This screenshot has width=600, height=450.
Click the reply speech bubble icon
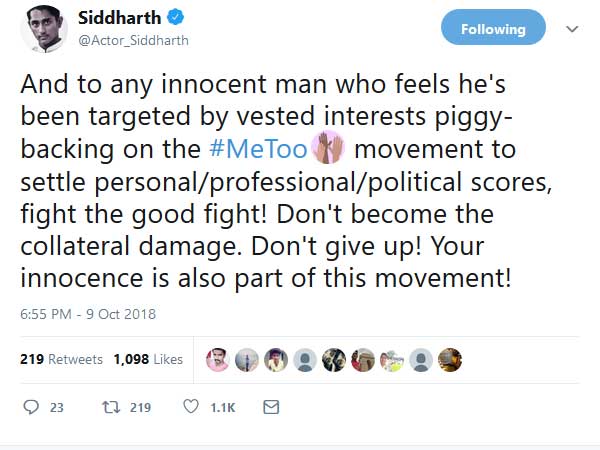point(31,408)
